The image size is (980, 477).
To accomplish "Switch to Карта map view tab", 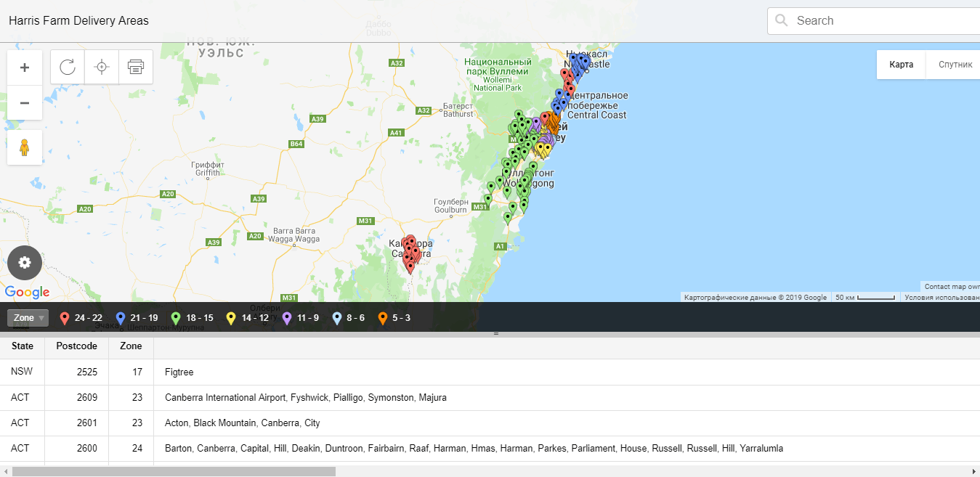I will point(901,65).
